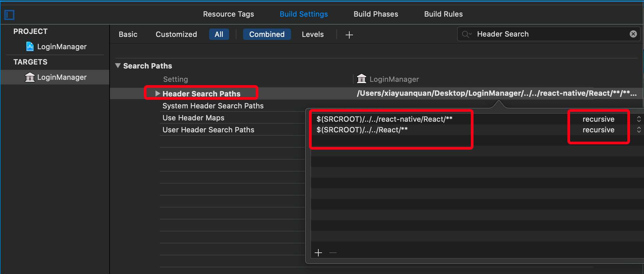The height and width of the screenshot is (274, 644).
Task: Add a build setting with plus icon
Action: (x=349, y=35)
